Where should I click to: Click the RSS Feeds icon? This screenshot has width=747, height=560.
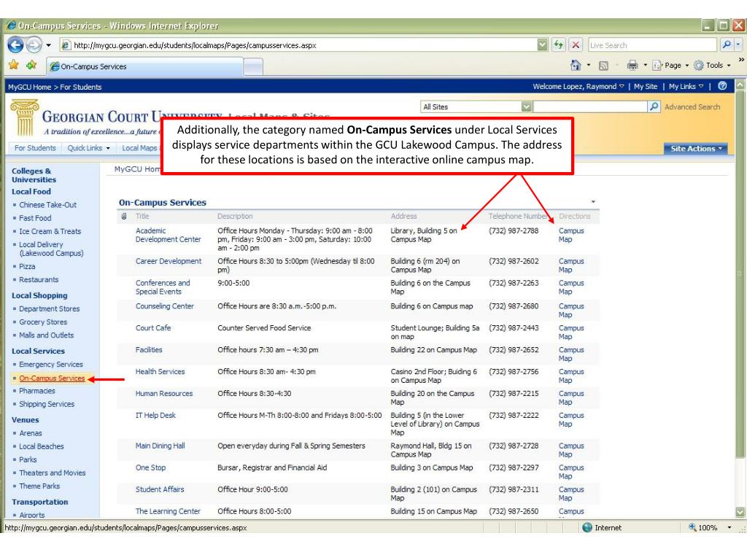point(603,66)
